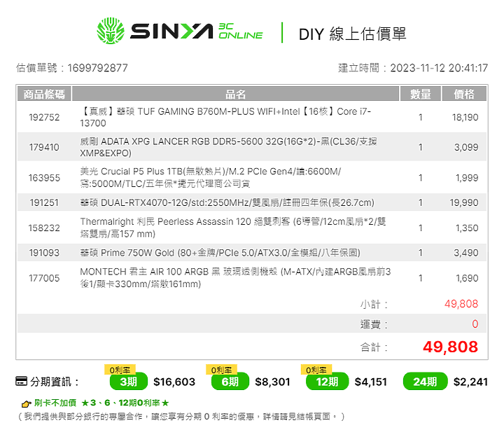
Task: Click the SINYA 3C ONLINE wordmark
Action: pyautogui.click(x=197, y=32)
